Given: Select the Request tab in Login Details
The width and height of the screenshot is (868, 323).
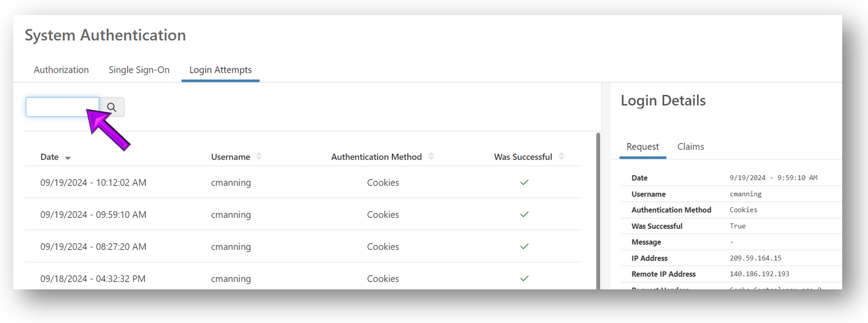Looking at the screenshot, I should (x=642, y=146).
